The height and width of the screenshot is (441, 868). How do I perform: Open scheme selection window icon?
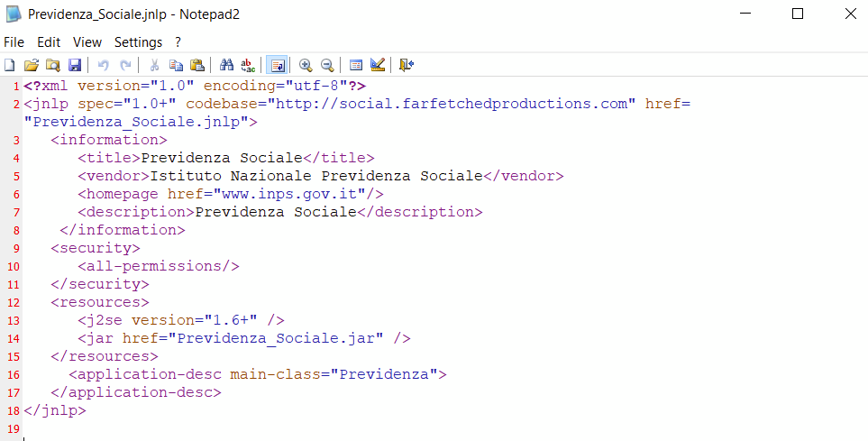tap(356, 65)
